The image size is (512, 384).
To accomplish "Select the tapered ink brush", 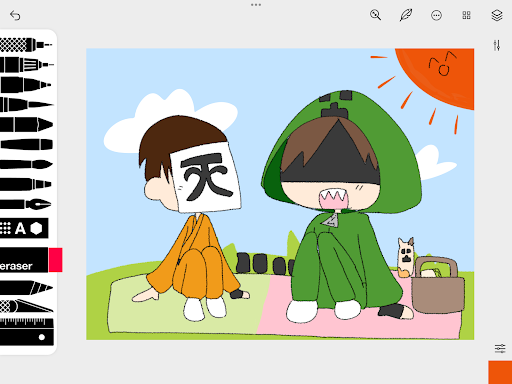I will [26, 105].
